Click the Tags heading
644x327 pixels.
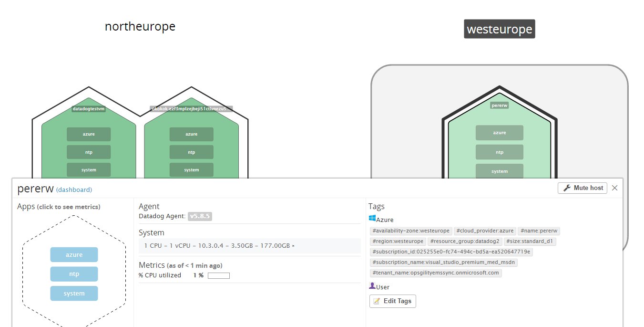coord(377,206)
